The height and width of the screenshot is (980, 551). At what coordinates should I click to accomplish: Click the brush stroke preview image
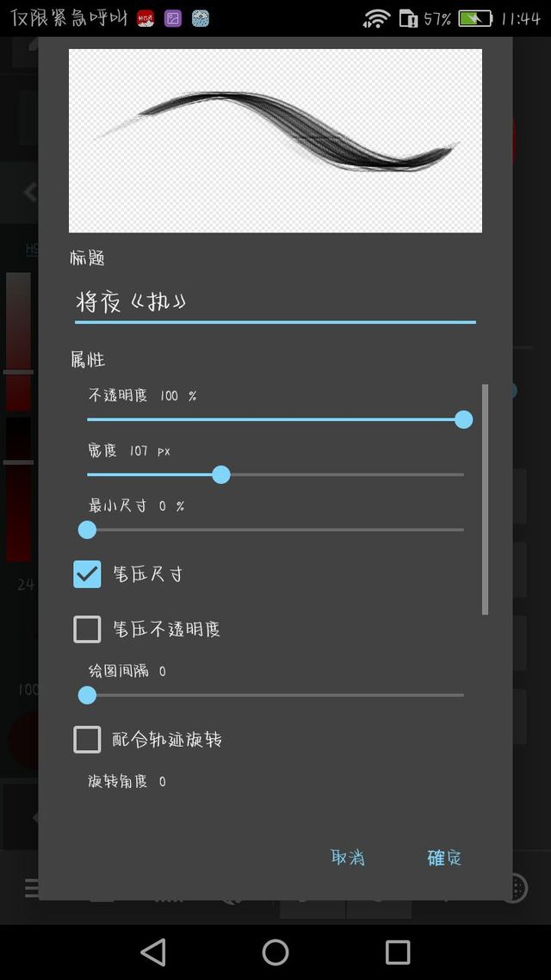point(275,140)
